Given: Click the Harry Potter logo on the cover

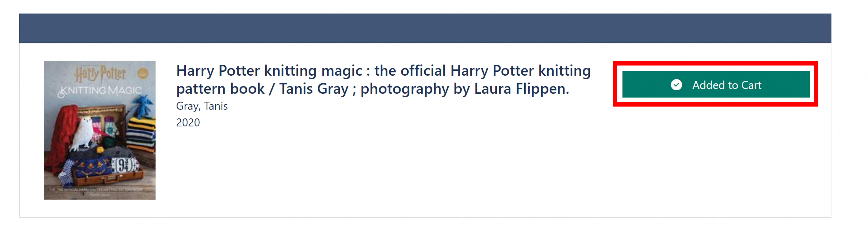Looking at the screenshot, I should pyautogui.click(x=100, y=74).
